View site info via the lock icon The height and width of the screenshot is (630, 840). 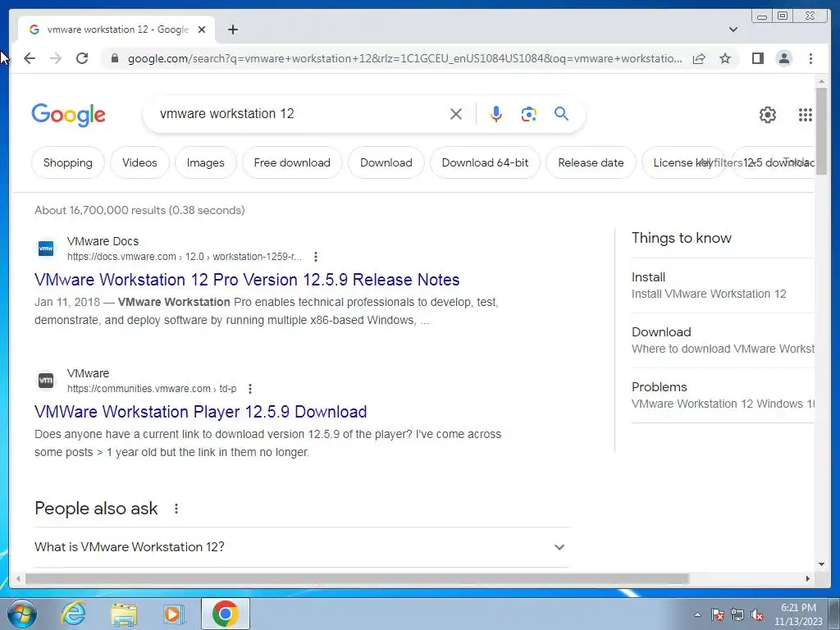click(x=114, y=58)
